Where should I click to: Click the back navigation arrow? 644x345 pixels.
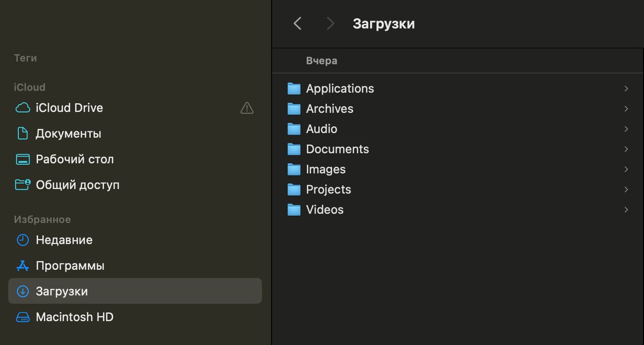[x=298, y=23]
